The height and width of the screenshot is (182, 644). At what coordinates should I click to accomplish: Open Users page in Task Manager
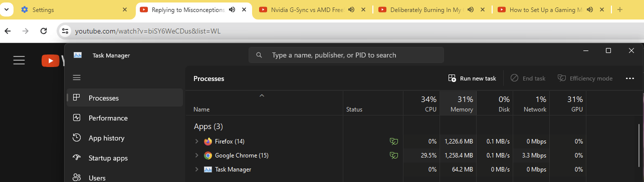(125, 177)
